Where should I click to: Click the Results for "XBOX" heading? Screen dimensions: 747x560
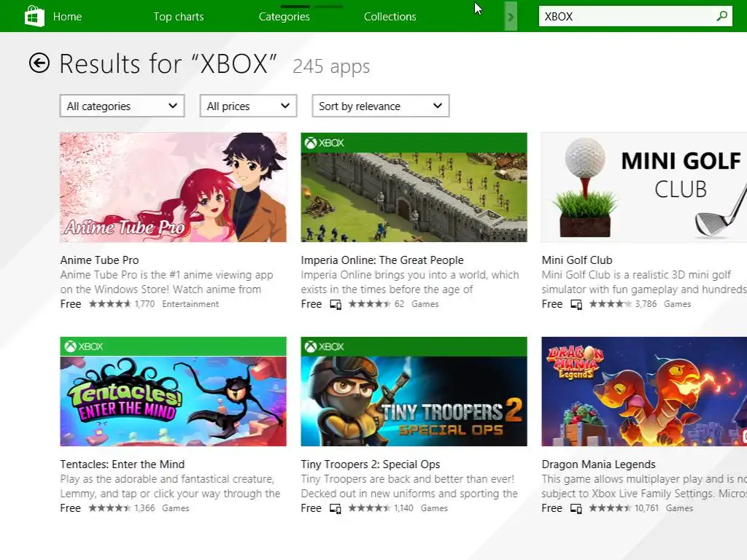168,64
